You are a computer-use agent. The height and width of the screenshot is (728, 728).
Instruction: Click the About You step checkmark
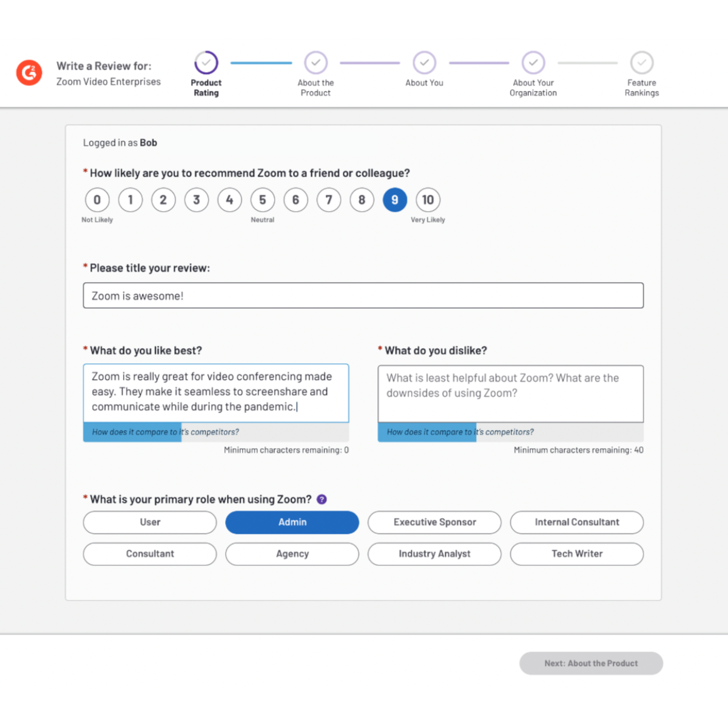(x=424, y=62)
